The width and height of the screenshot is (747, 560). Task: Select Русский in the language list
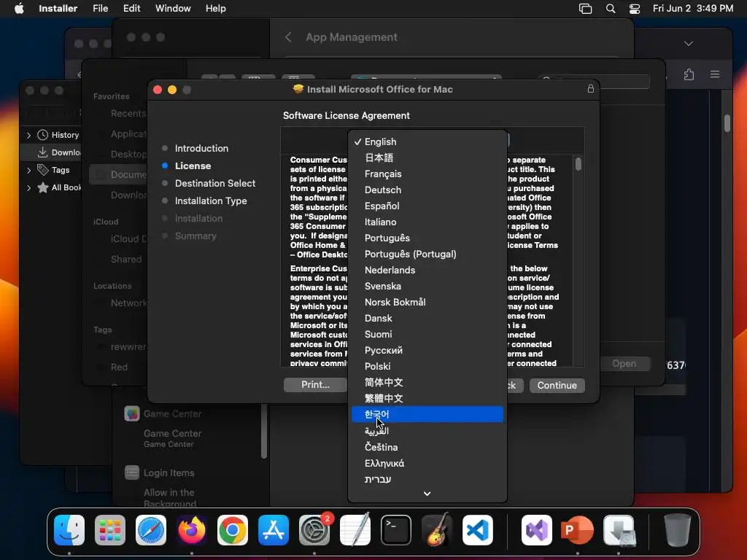click(427, 350)
